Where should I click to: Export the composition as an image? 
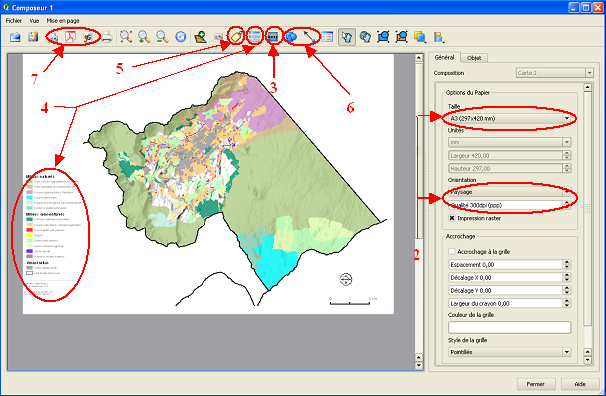pyautogui.click(x=53, y=37)
